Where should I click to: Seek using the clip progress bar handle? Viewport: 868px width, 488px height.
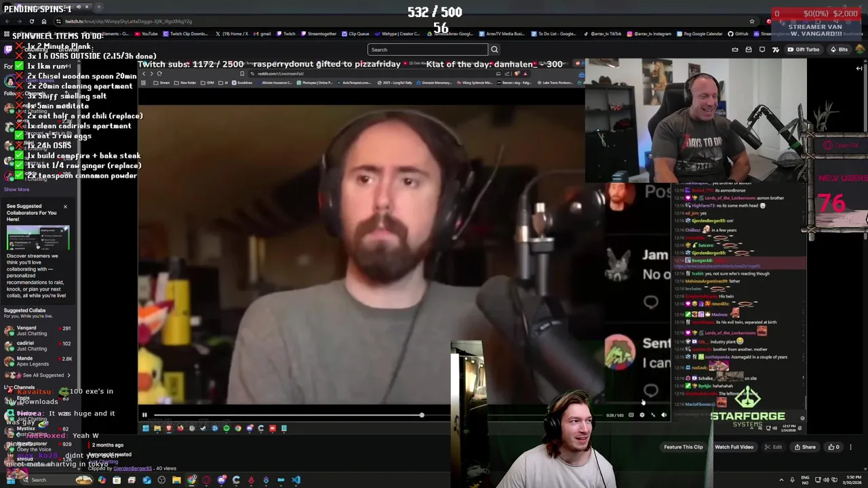(x=421, y=415)
